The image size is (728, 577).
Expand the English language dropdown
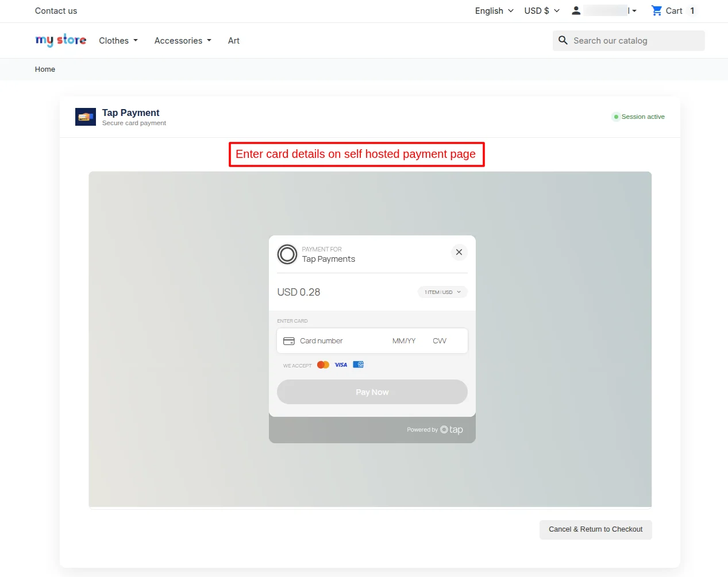click(x=494, y=11)
